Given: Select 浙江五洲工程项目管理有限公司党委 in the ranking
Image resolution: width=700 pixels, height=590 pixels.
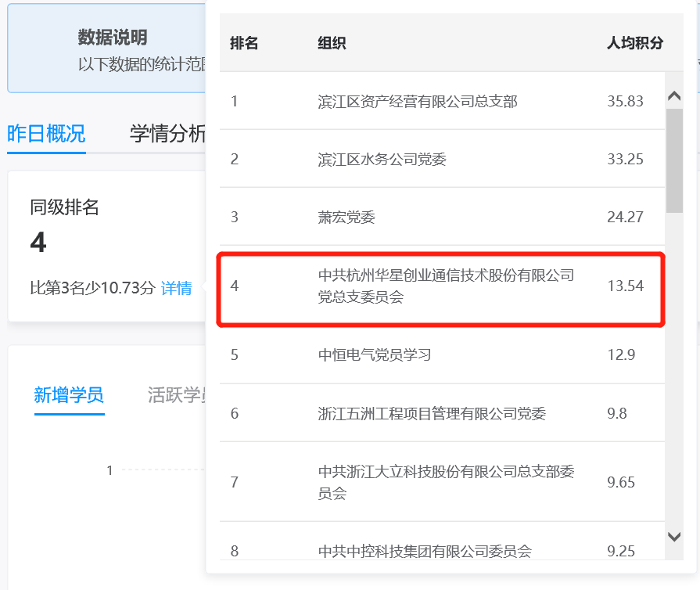Looking at the screenshot, I should pos(432,414).
